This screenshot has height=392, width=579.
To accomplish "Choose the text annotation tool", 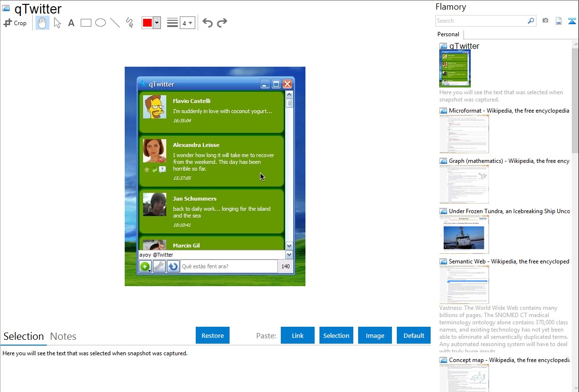I will pos(71,23).
